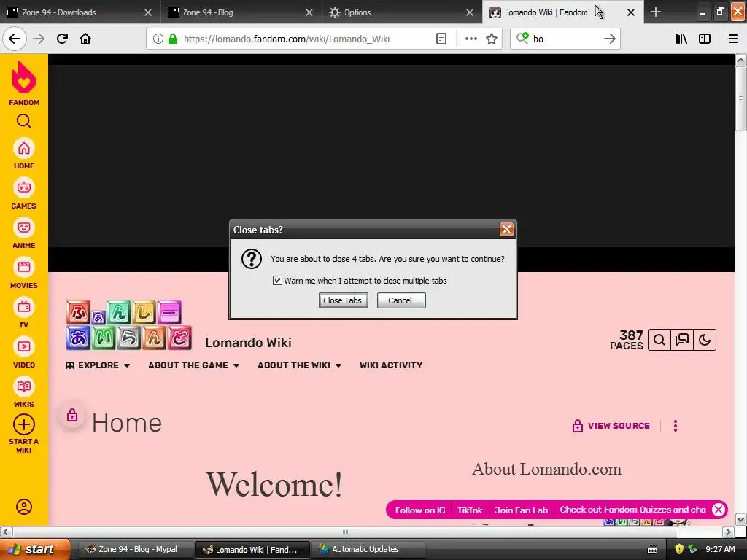
Task: Click Lomando Wiki title text
Action: (x=248, y=343)
